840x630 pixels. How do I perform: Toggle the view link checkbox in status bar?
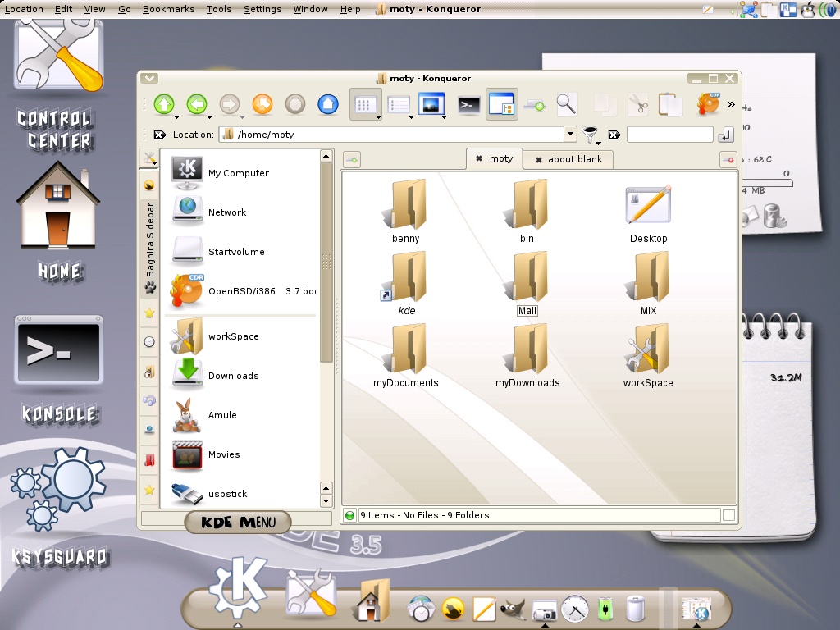pos(728,515)
